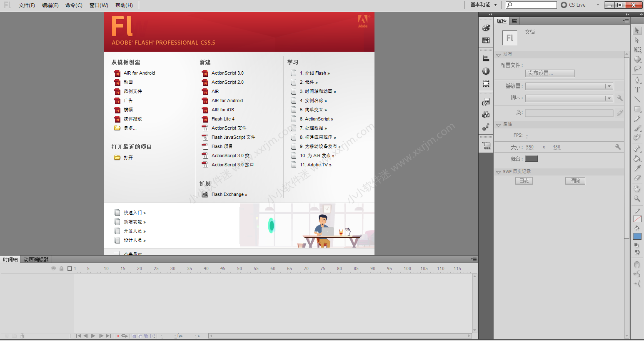The height and width of the screenshot is (341, 644).
Task: Open the 编辑(E) menu
Action: (50, 5)
